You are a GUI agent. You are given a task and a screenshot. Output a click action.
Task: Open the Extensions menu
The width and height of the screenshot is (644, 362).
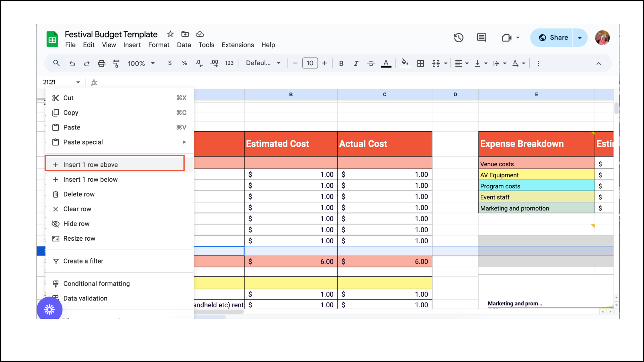click(x=237, y=45)
